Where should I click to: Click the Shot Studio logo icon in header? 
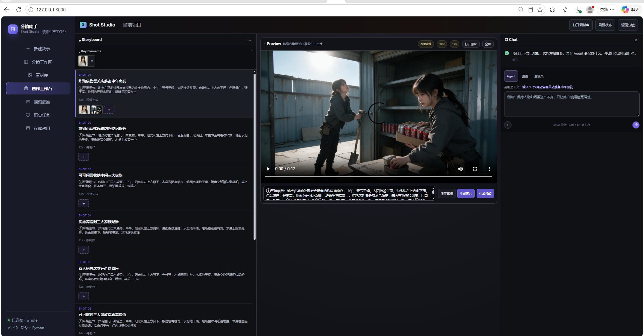(x=83, y=25)
